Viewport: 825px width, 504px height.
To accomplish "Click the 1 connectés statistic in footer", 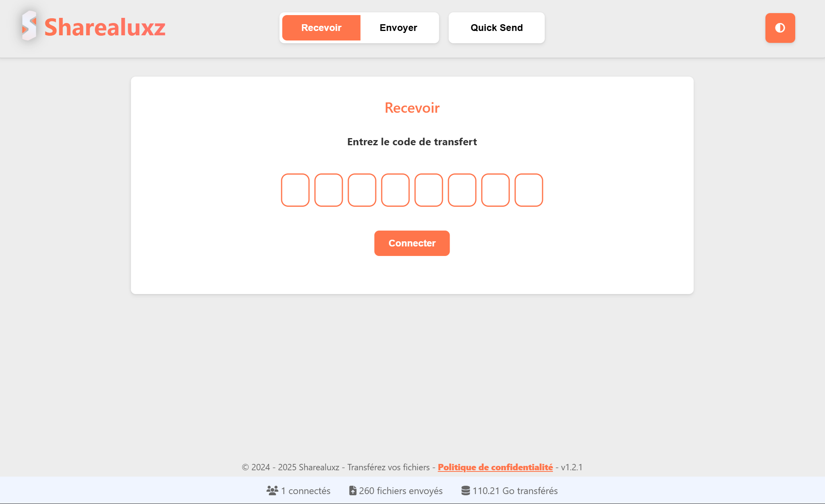I will [x=305, y=491].
